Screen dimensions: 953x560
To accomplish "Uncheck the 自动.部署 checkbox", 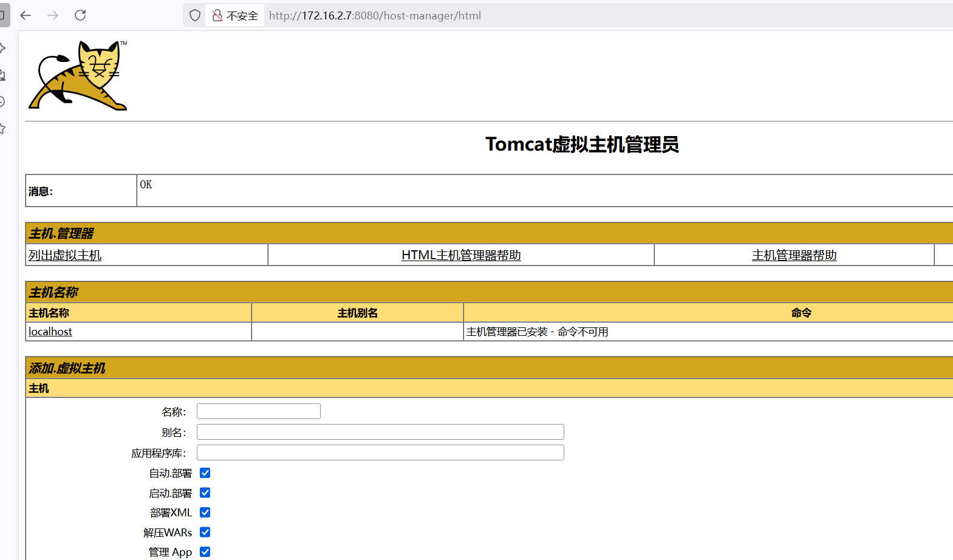I will pyautogui.click(x=205, y=473).
